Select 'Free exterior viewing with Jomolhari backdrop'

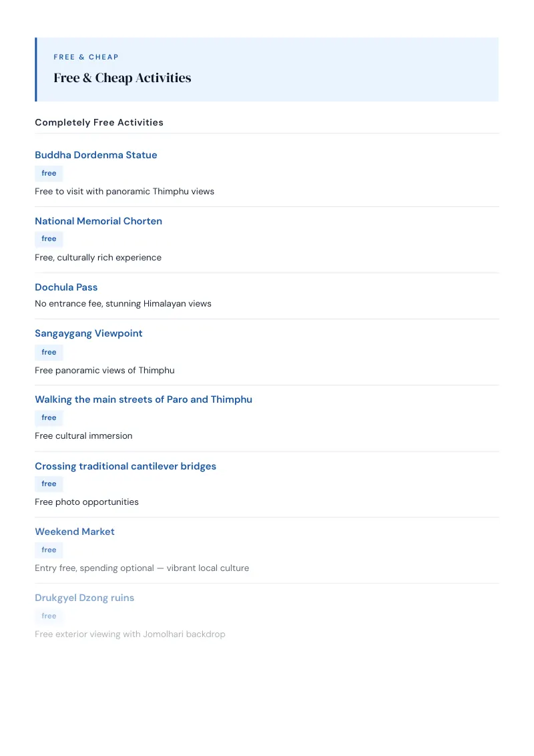pos(130,634)
